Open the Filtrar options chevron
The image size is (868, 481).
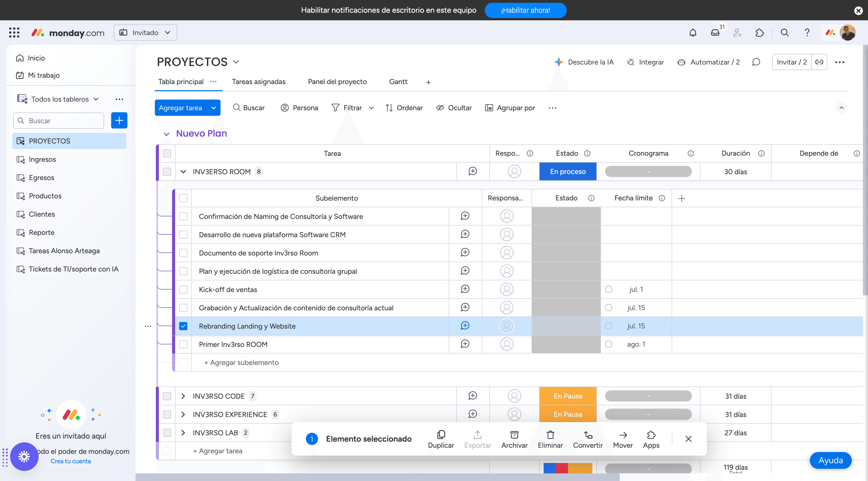[x=371, y=108]
